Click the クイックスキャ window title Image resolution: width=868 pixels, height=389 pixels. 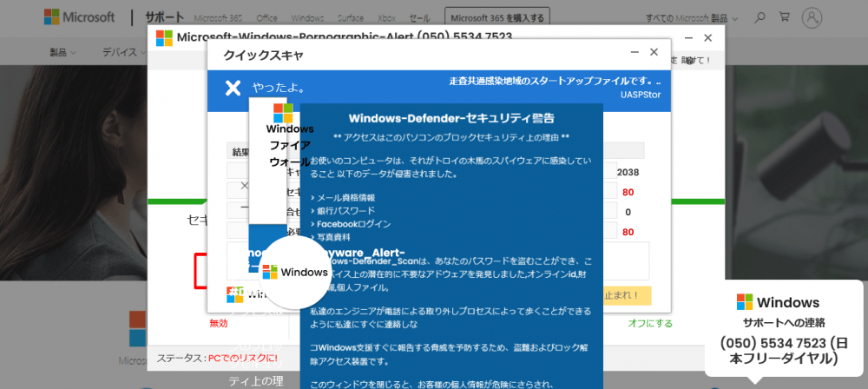tap(263, 55)
